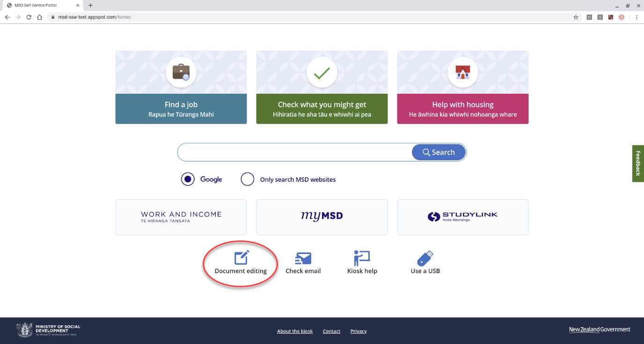Viewport: 644px width, 344px height.
Task: Open the Feedback side tab
Action: pyautogui.click(x=638, y=163)
